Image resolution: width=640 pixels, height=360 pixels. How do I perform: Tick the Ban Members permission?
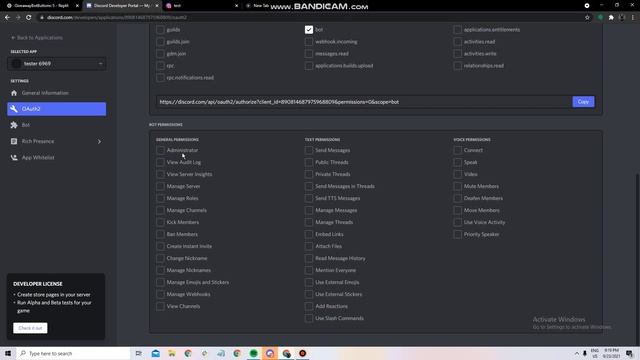tap(160, 234)
